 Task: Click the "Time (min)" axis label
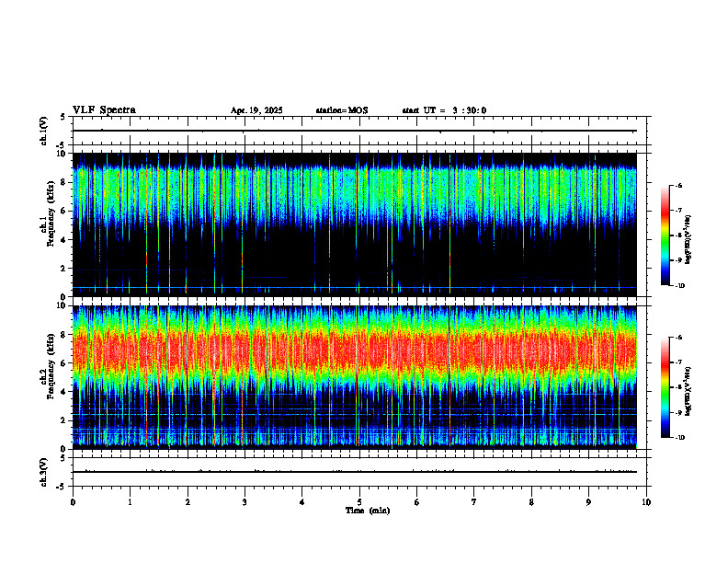[368, 511]
